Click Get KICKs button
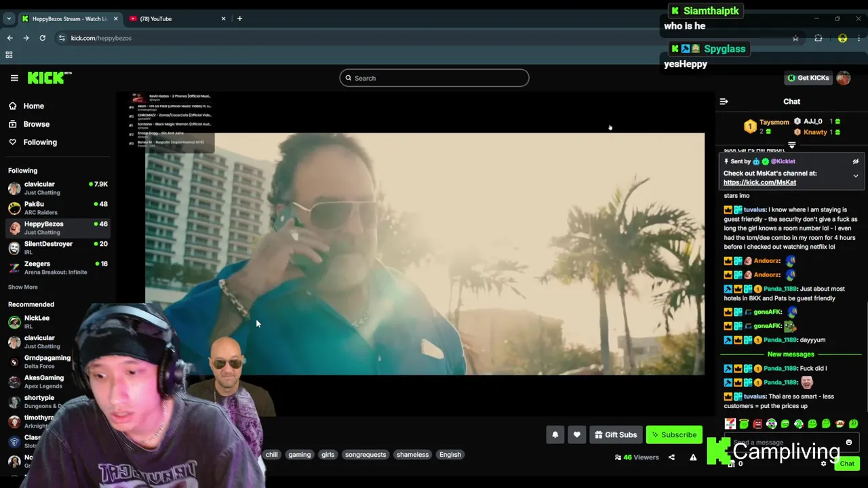The image size is (868, 488). [808, 78]
